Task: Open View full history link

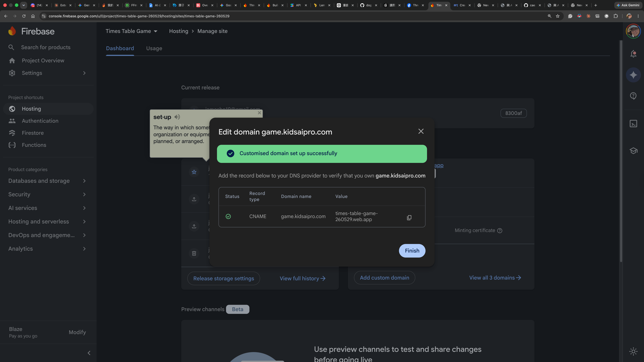Action: 303,278
